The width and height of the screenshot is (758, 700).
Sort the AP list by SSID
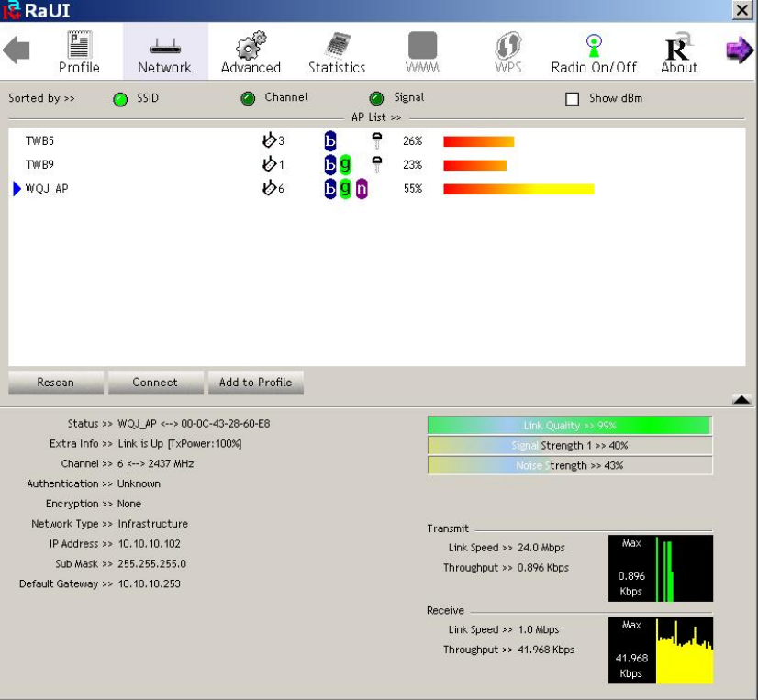click(120, 99)
